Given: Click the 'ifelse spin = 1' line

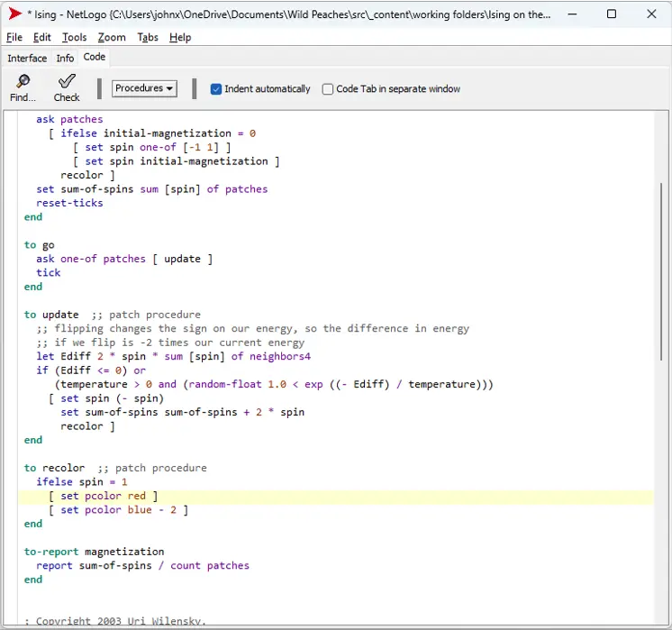Looking at the screenshot, I should click(x=82, y=482).
